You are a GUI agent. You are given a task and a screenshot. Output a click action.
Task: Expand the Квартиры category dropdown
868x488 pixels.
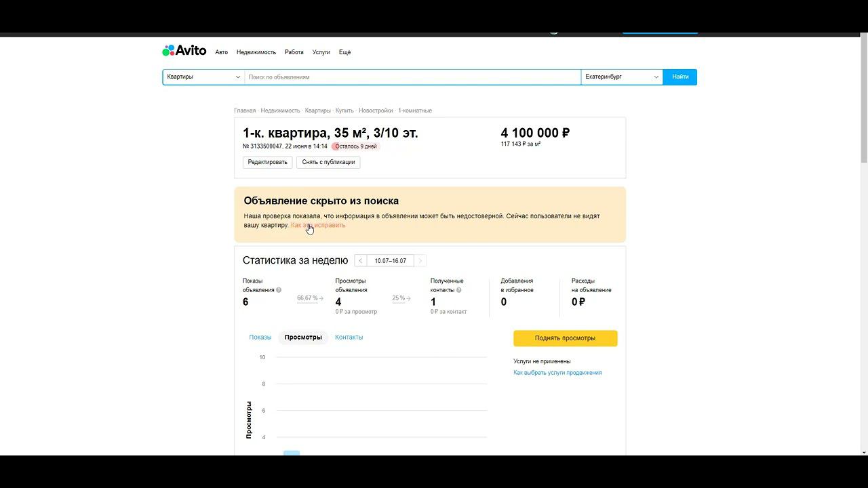click(203, 77)
